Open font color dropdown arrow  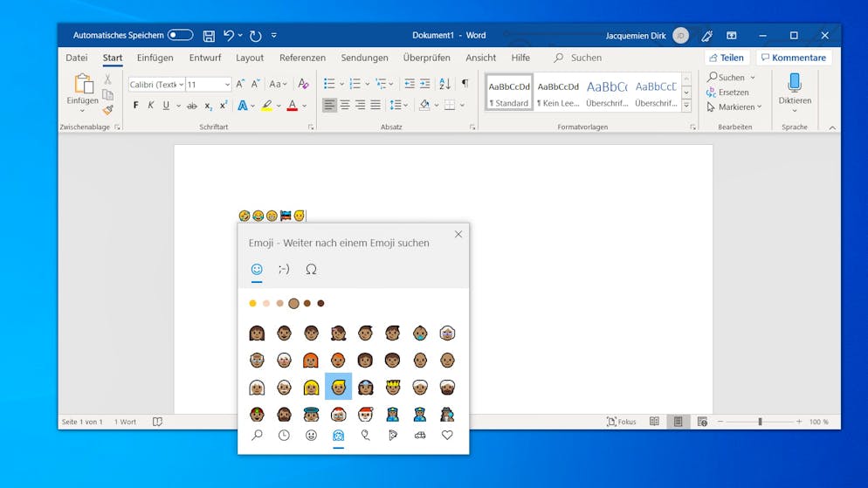(x=305, y=106)
